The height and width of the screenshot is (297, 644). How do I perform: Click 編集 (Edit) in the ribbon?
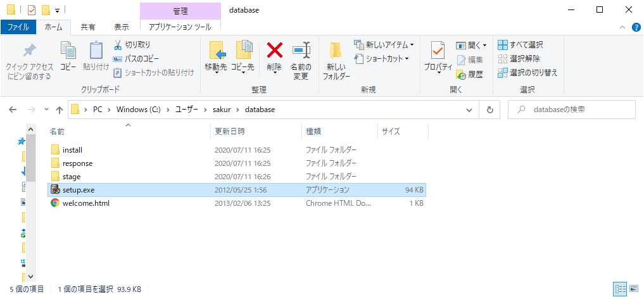point(470,60)
